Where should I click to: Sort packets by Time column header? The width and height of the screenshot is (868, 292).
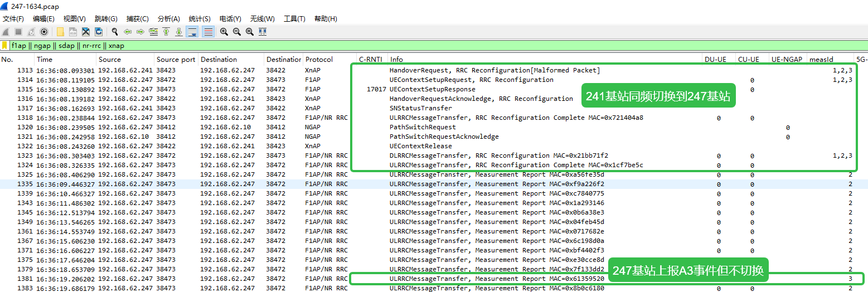[45, 59]
